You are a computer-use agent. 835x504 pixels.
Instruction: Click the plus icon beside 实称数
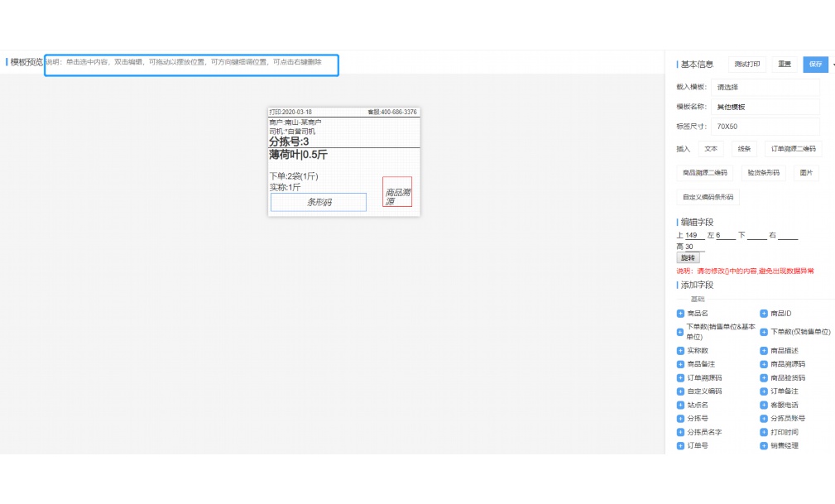(680, 351)
